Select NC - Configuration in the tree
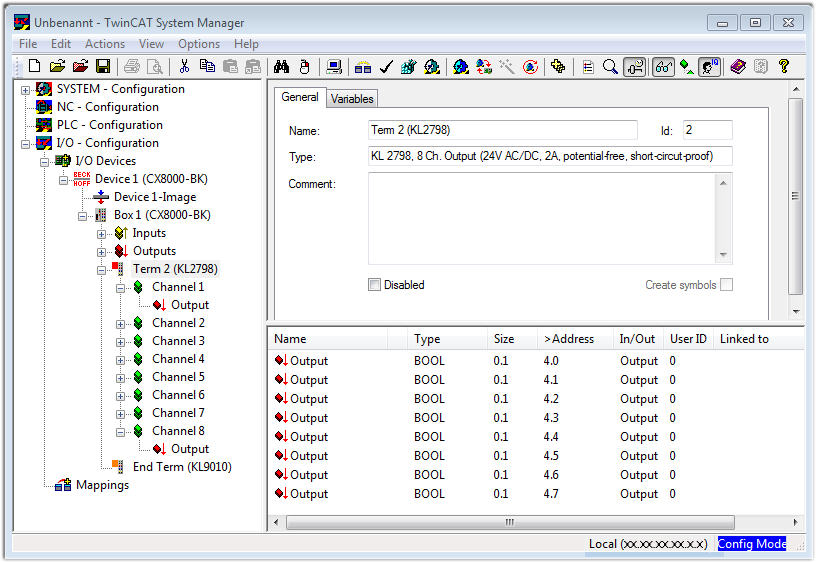816x563 pixels. (108, 107)
